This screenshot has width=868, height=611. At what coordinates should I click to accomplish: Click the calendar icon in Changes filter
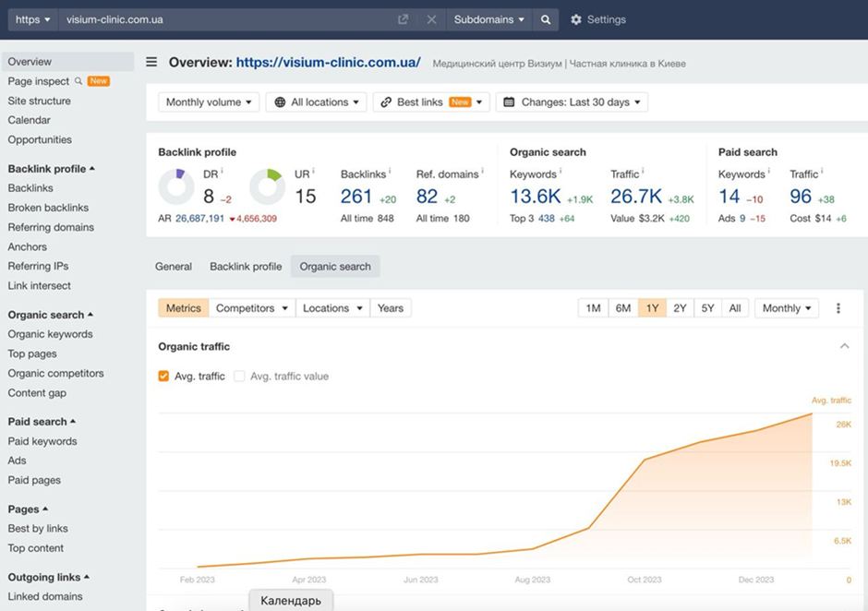509,102
